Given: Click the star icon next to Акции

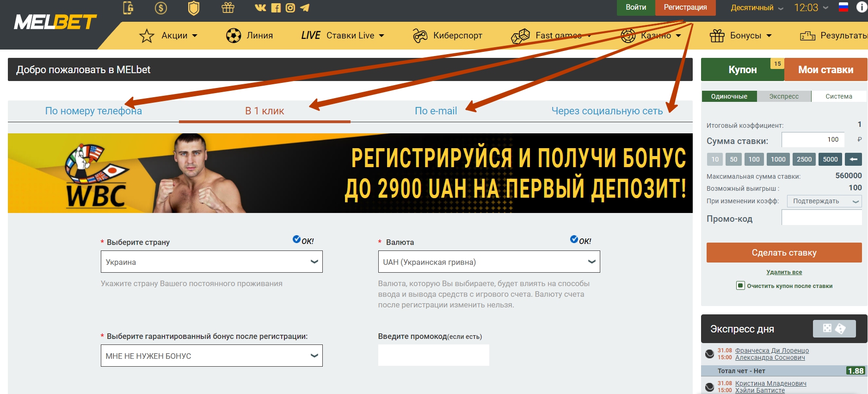Looking at the screenshot, I should pyautogui.click(x=147, y=36).
